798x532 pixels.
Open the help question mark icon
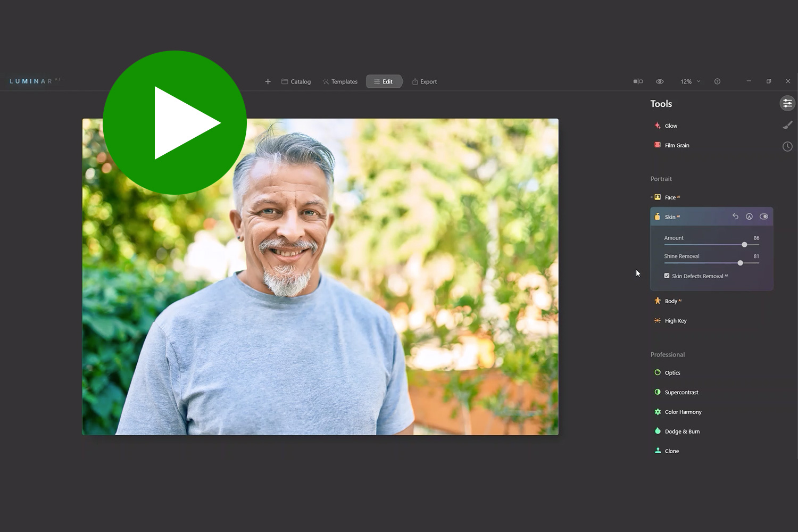pos(717,81)
